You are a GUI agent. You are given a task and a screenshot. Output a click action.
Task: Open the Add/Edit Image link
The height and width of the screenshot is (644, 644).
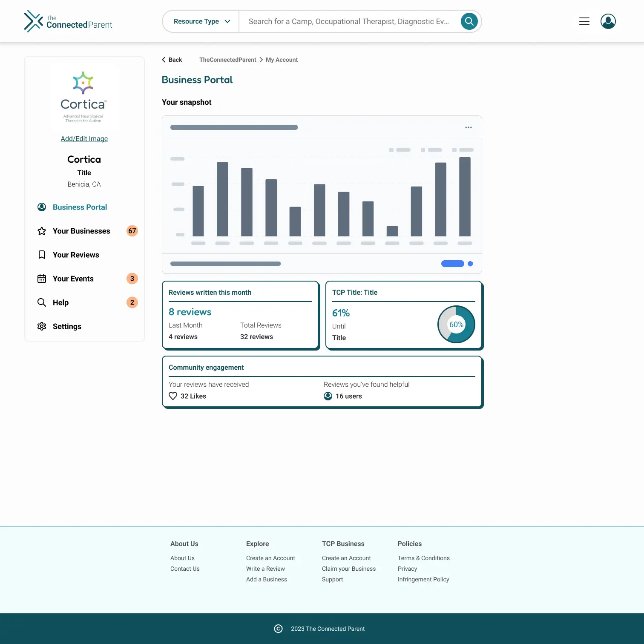coord(84,138)
